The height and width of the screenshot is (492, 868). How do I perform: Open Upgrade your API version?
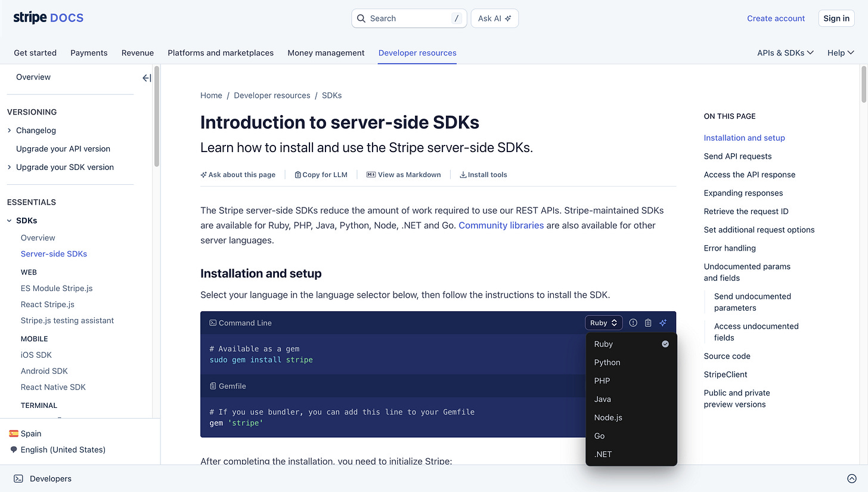pyautogui.click(x=63, y=148)
